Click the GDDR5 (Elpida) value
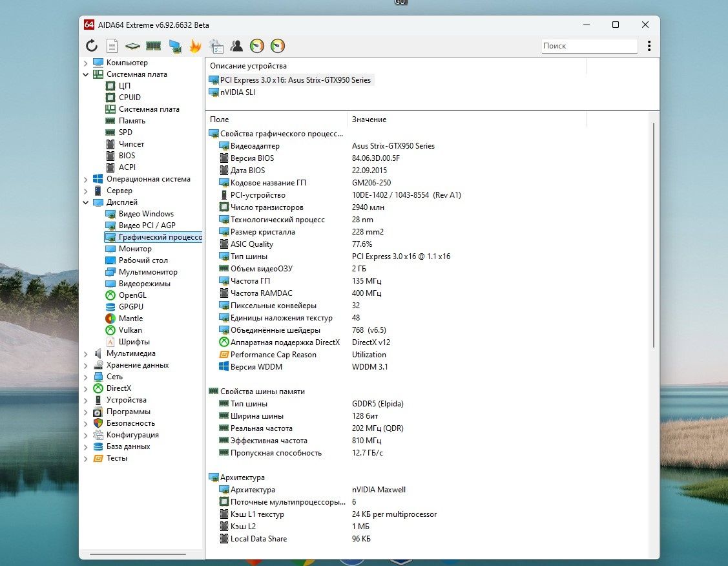 coord(377,404)
